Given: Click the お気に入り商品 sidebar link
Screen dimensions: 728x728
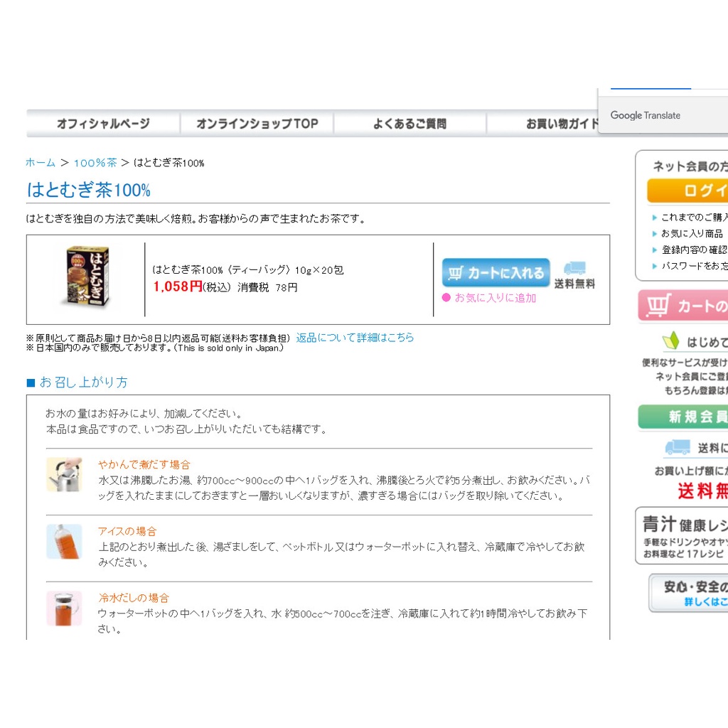Looking at the screenshot, I should point(692,233).
